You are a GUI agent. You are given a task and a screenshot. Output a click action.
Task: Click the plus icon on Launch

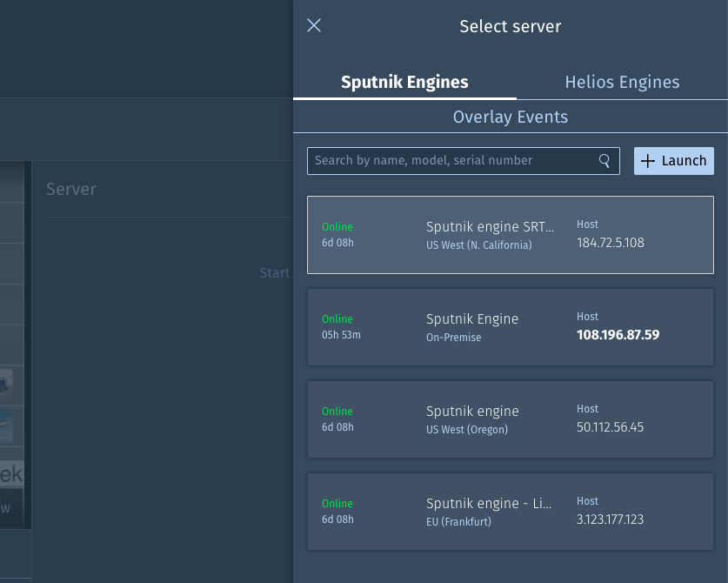point(647,161)
